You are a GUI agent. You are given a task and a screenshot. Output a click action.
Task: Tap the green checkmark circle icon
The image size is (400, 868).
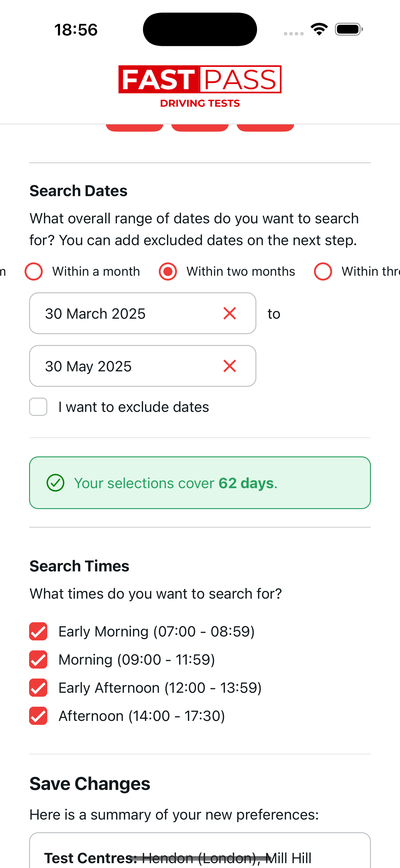(x=55, y=483)
